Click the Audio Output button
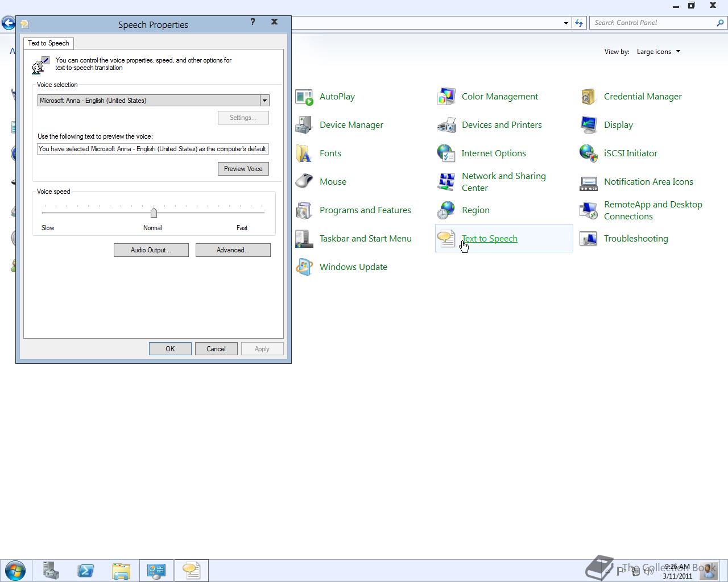This screenshot has width=728, height=582. click(151, 250)
